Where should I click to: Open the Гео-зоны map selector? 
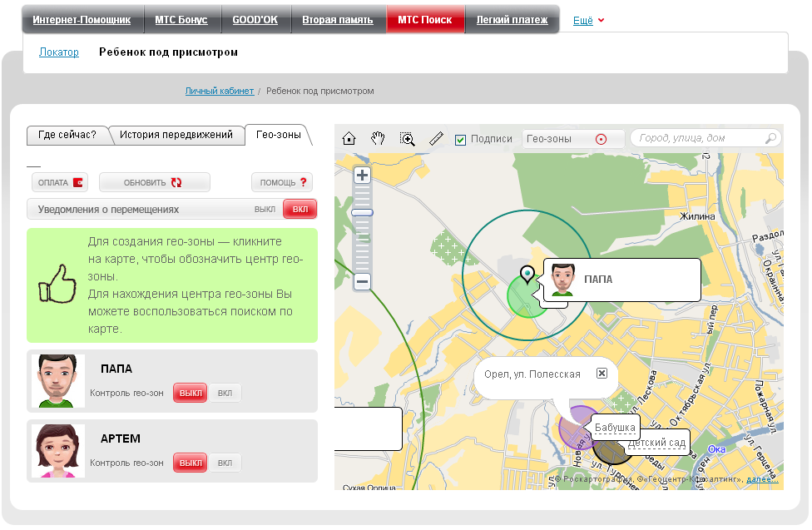click(x=572, y=139)
